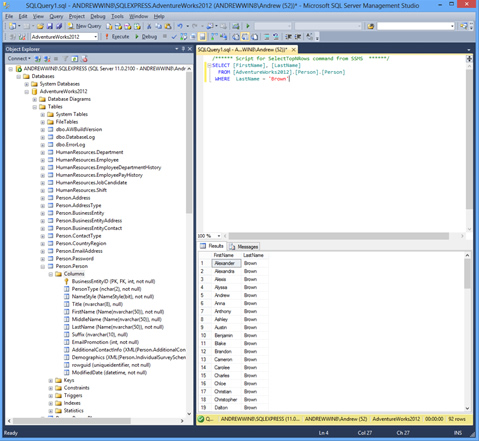Open a file with the Open File icon

coord(40,26)
